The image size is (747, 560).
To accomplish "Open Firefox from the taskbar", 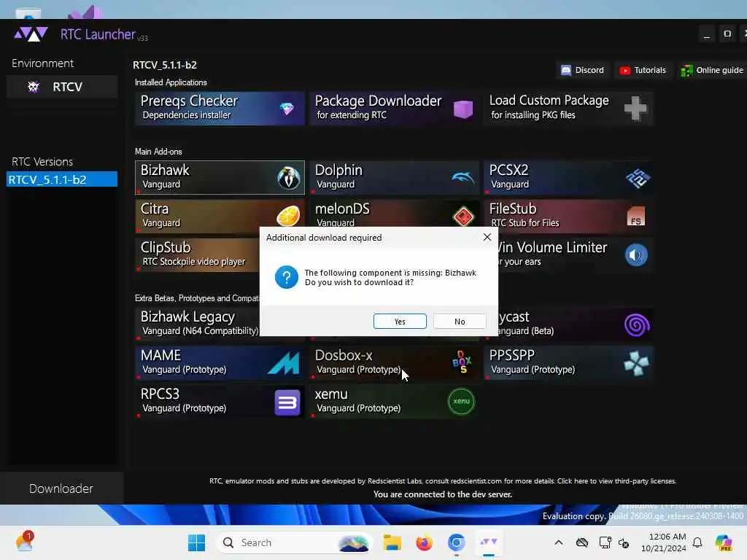I will click(x=424, y=542).
